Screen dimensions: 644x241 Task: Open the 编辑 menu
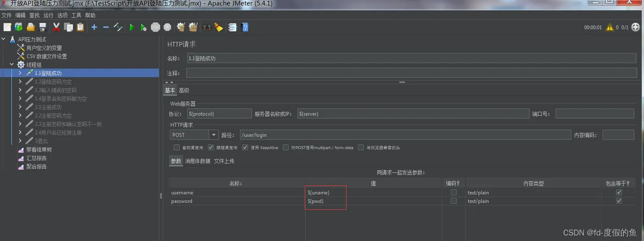(x=21, y=15)
